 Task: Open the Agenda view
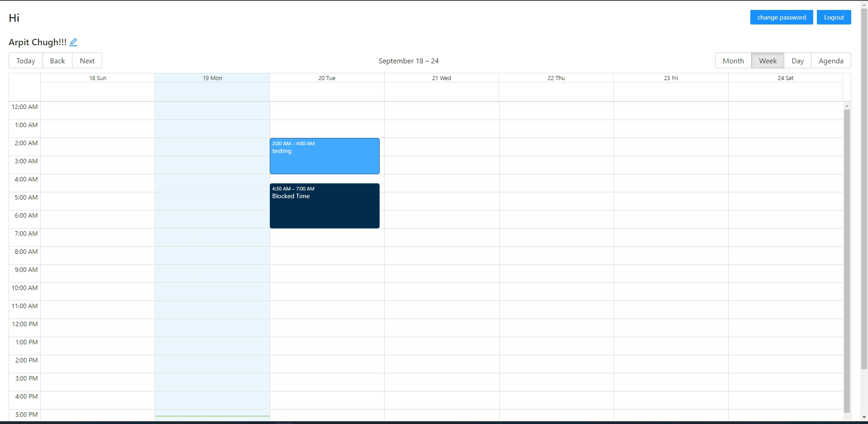pyautogui.click(x=831, y=60)
